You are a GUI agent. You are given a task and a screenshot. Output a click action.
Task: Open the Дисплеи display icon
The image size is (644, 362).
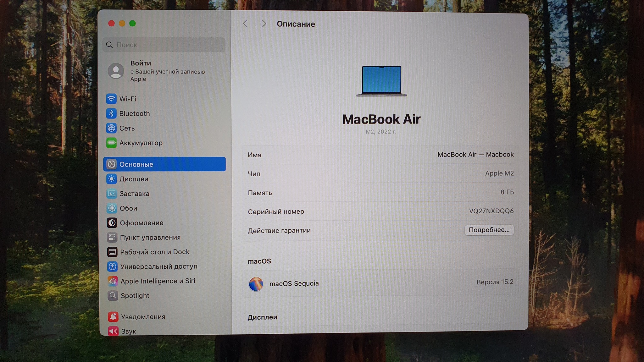111,179
